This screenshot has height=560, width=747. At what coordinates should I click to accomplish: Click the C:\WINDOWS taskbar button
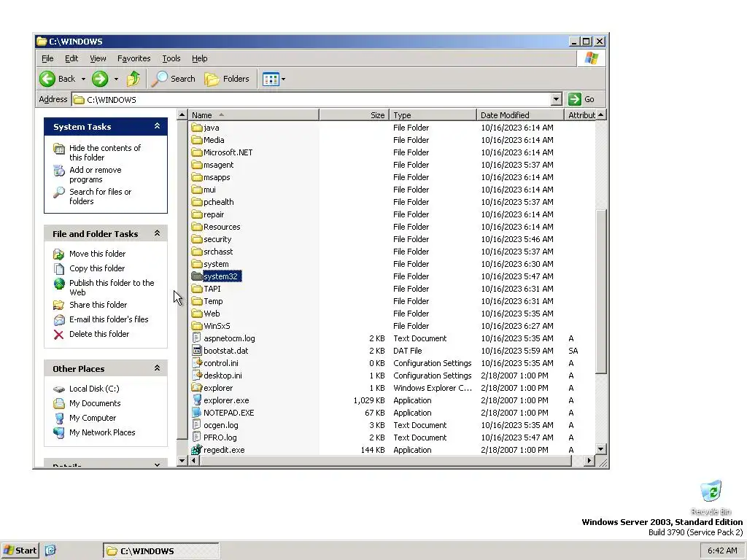161,551
